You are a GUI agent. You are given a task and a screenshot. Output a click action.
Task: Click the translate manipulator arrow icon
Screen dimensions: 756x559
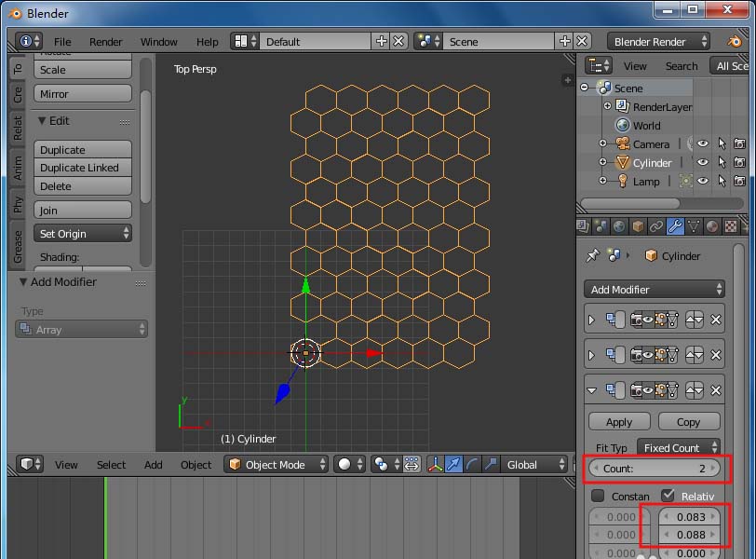[453, 464]
